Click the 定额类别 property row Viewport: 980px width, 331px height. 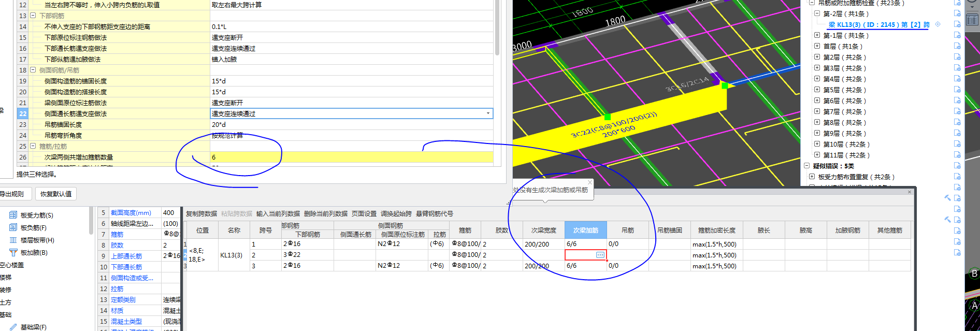point(139,299)
